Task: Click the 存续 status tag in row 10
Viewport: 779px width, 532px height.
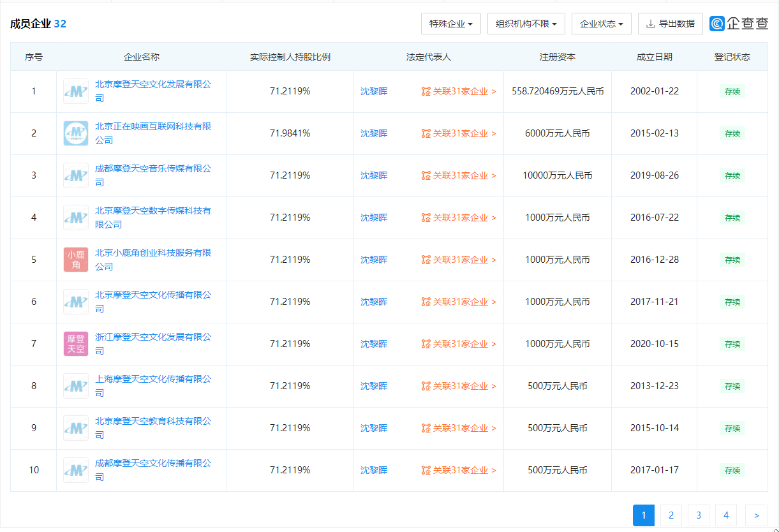Action: coord(732,470)
